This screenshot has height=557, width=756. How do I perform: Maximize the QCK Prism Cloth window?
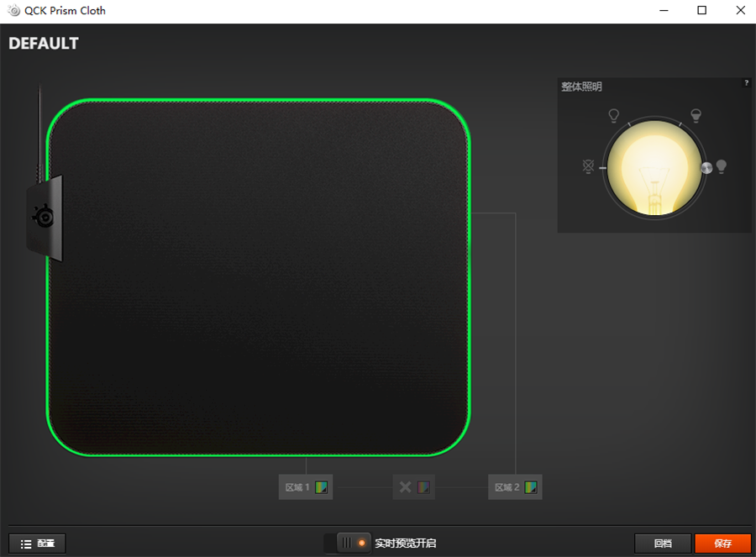(702, 11)
